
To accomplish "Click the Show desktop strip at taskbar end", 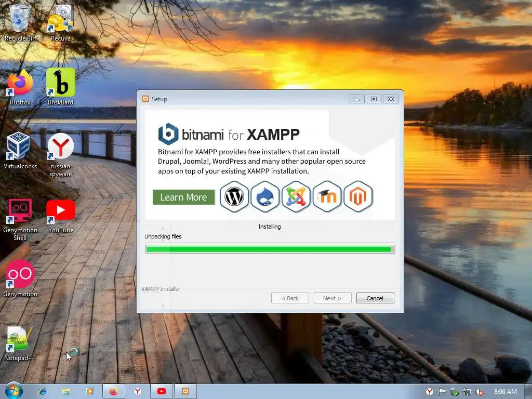I will click(x=528, y=392).
